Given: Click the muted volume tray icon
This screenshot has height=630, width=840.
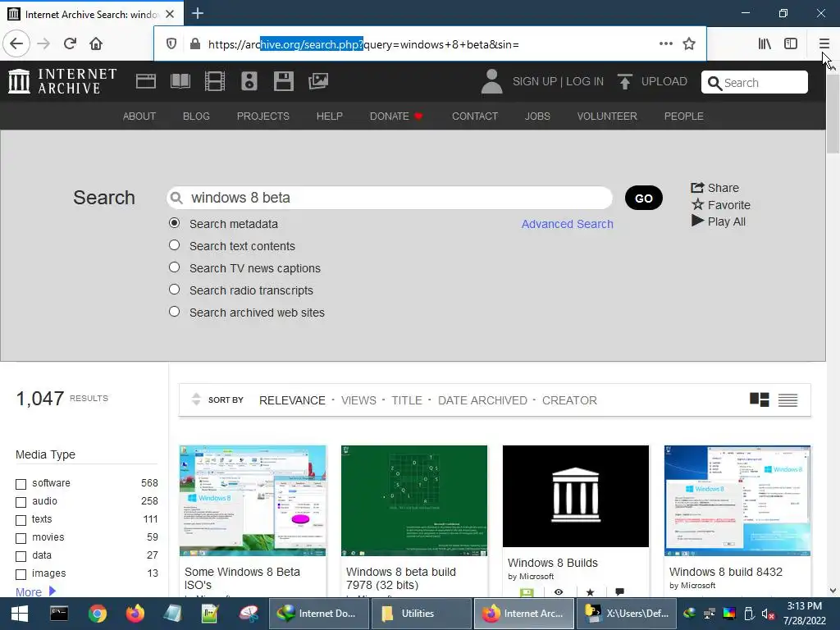Looking at the screenshot, I should pyautogui.click(x=768, y=614).
